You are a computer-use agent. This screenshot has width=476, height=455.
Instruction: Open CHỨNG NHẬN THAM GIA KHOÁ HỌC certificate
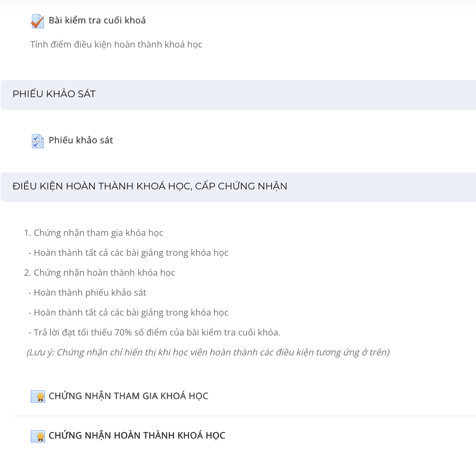tap(128, 396)
